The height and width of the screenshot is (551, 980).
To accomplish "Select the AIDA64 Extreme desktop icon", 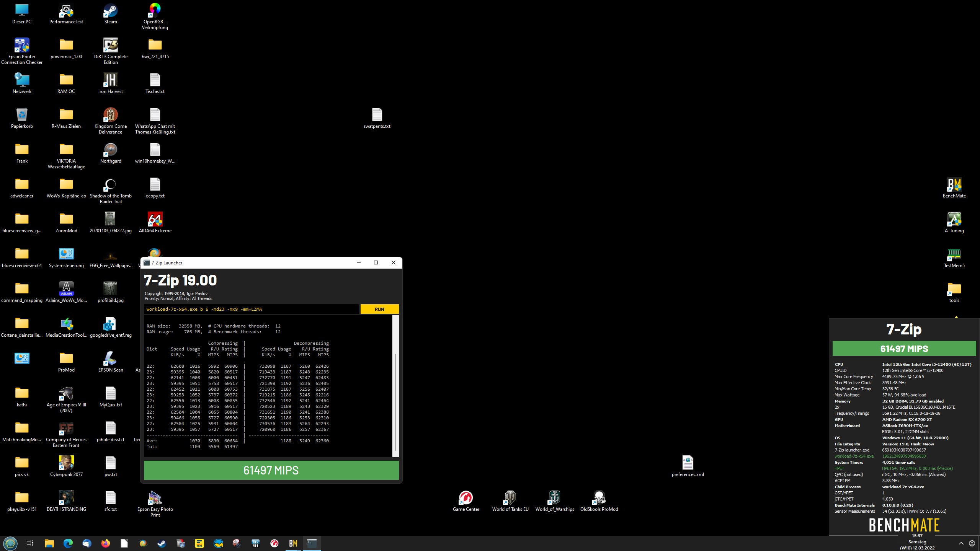I will [x=155, y=223].
